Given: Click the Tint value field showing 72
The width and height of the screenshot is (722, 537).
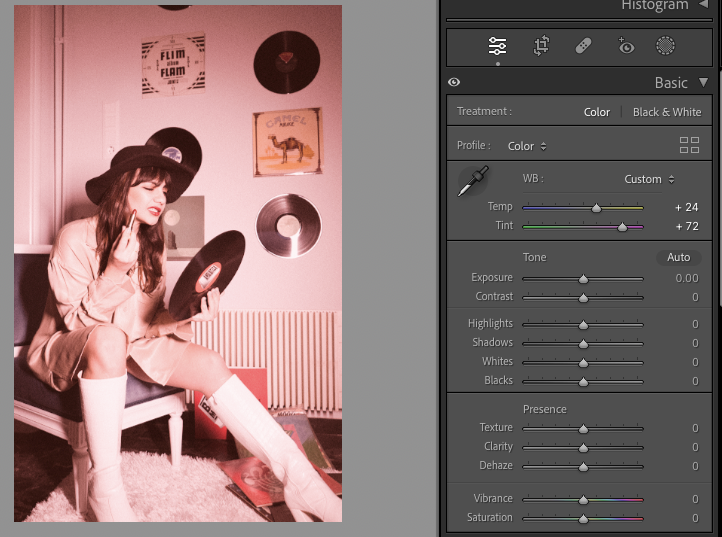Looking at the screenshot, I should [687, 227].
